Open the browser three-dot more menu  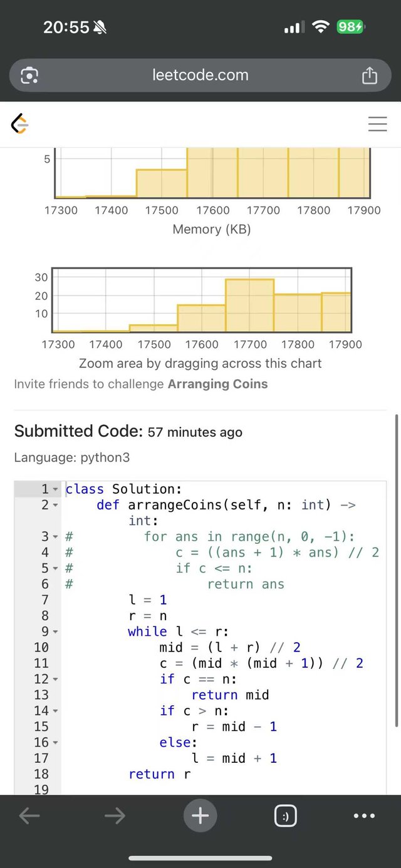[364, 816]
